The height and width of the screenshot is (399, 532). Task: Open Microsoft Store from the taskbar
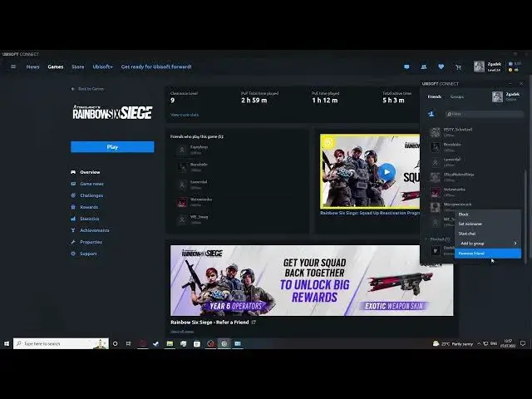pos(197,343)
